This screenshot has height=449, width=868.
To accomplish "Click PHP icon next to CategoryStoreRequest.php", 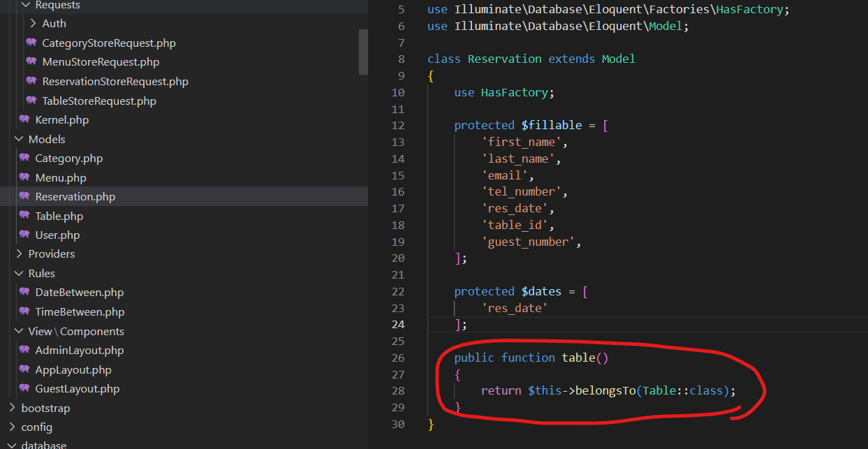I will coord(31,43).
